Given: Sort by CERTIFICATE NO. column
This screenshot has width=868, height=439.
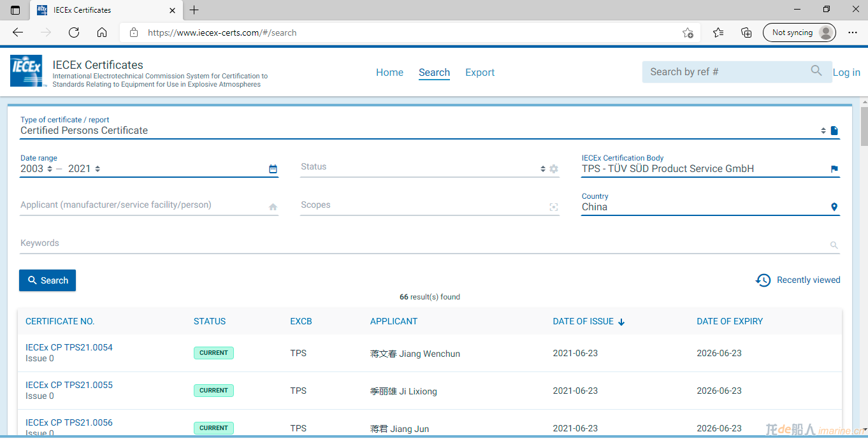Looking at the screenshot, I should point(60,322).
